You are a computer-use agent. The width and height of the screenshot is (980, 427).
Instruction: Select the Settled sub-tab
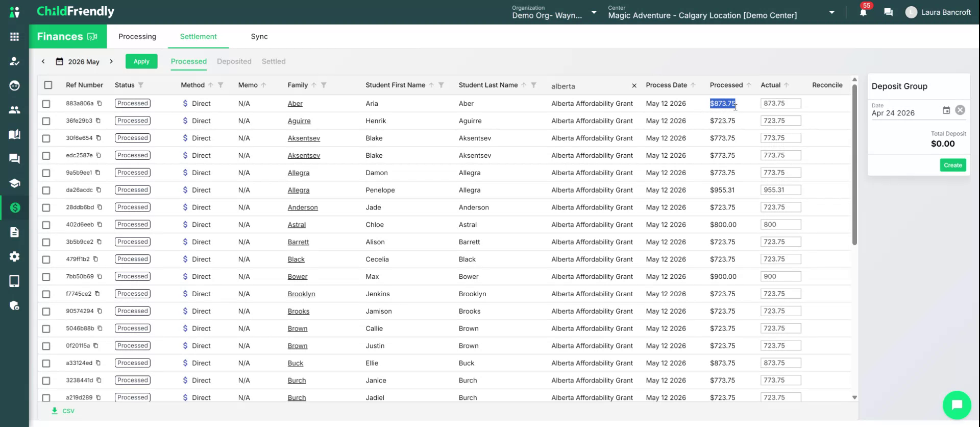[274, 61]
